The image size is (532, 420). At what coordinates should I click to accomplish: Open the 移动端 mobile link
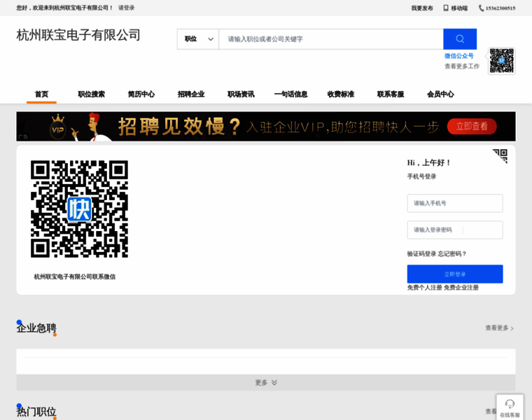459,8
